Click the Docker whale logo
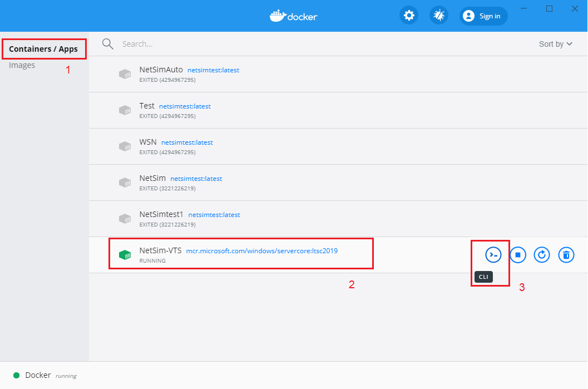Screen dimensions: 588x389 294,16
